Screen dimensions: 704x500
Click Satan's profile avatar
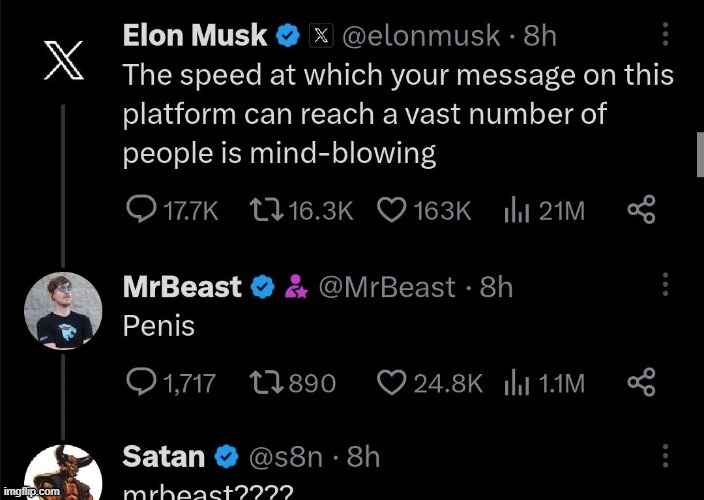pos(62,473)
